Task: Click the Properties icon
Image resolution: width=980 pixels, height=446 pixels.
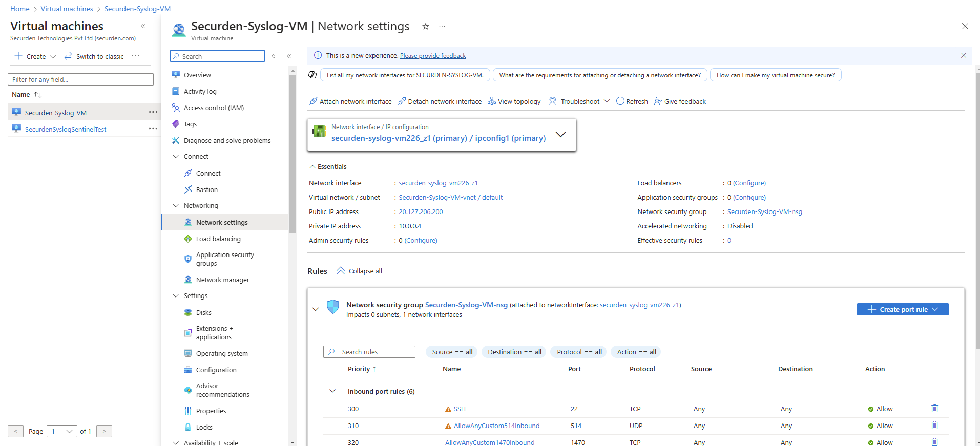Action: [x=188, y=411]
